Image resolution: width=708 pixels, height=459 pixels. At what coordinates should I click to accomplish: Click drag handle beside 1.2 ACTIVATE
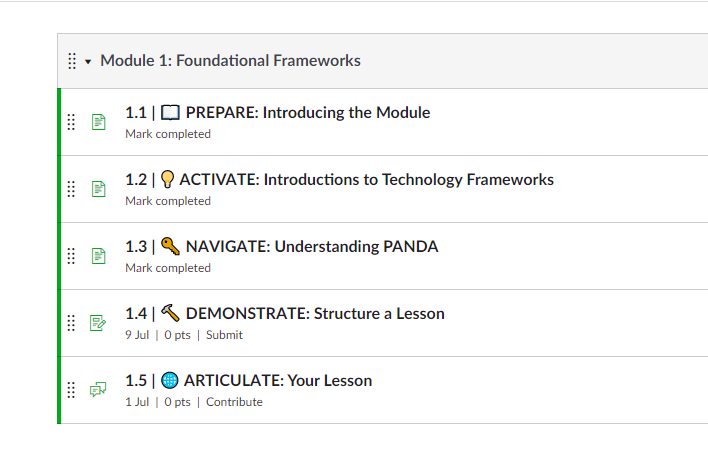pyautogui.click(x=71, y=189)
